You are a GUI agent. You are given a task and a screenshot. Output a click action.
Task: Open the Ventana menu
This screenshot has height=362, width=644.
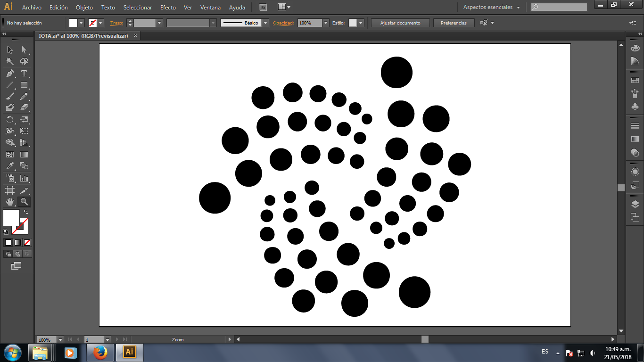pos(210,8)
